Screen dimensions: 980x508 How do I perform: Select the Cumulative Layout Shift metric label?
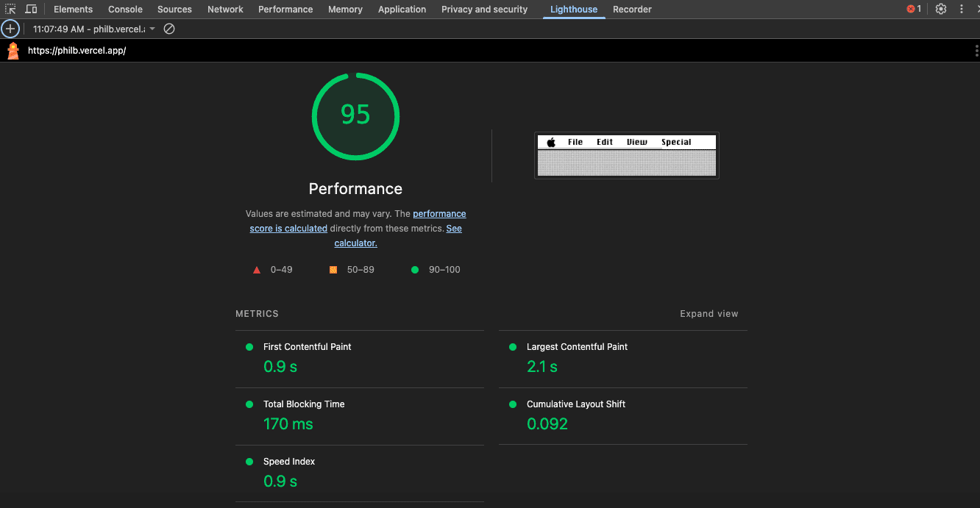(576, 404)
